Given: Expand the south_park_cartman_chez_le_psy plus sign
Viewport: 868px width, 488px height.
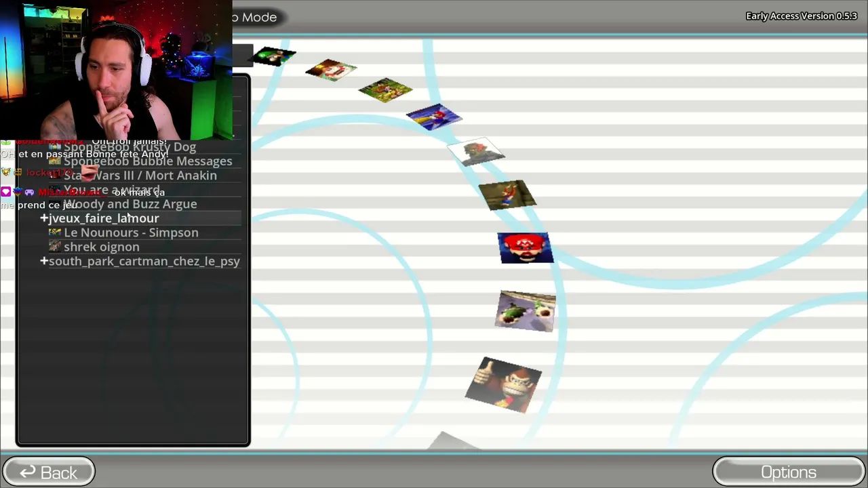Looking at the screenshot, I should pos(44,261).
